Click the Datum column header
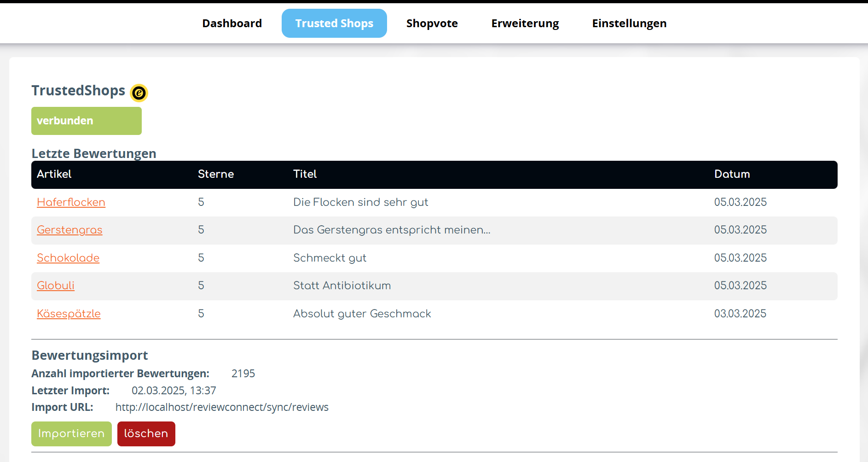Screen dimensions: 868x462 click(732, 174)
